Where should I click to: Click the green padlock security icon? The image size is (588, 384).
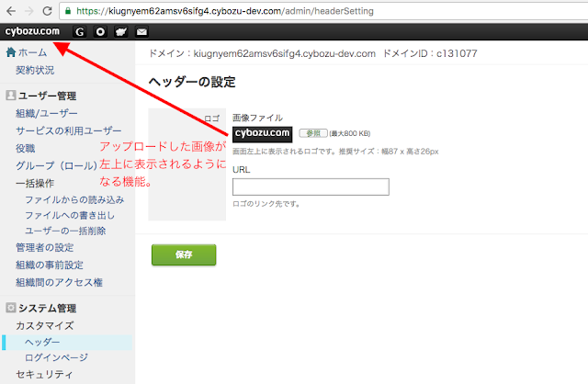pyautogui.click(x=68, y=11)
